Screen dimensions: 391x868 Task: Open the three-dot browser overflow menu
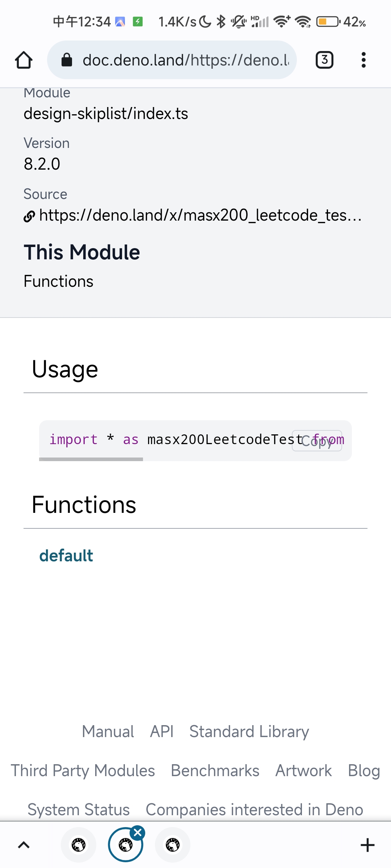click(x=363, y=60)
